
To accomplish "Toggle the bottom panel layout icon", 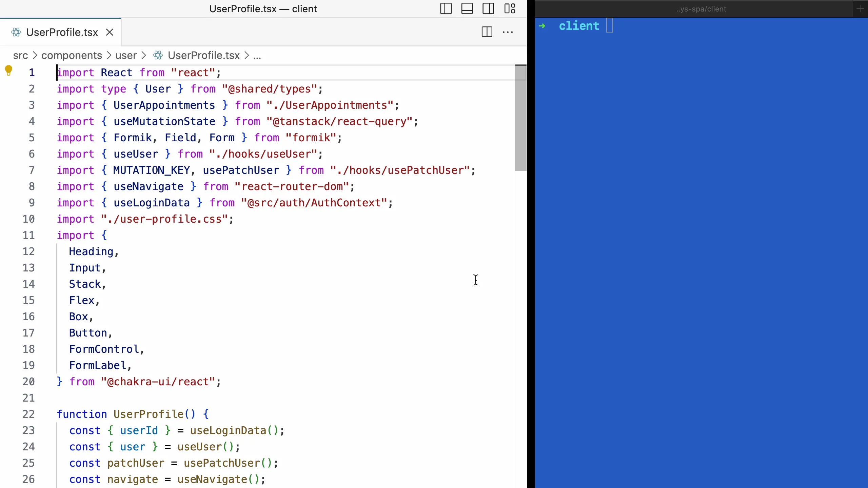I will (467, 8).
